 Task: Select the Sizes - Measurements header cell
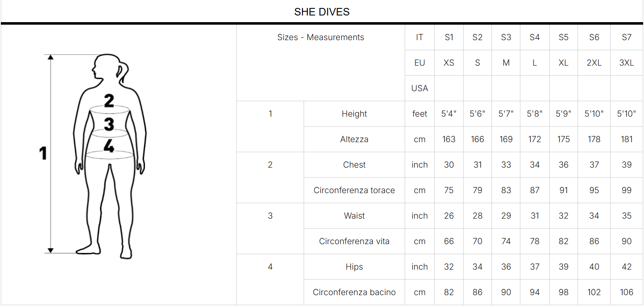[321, 37]
